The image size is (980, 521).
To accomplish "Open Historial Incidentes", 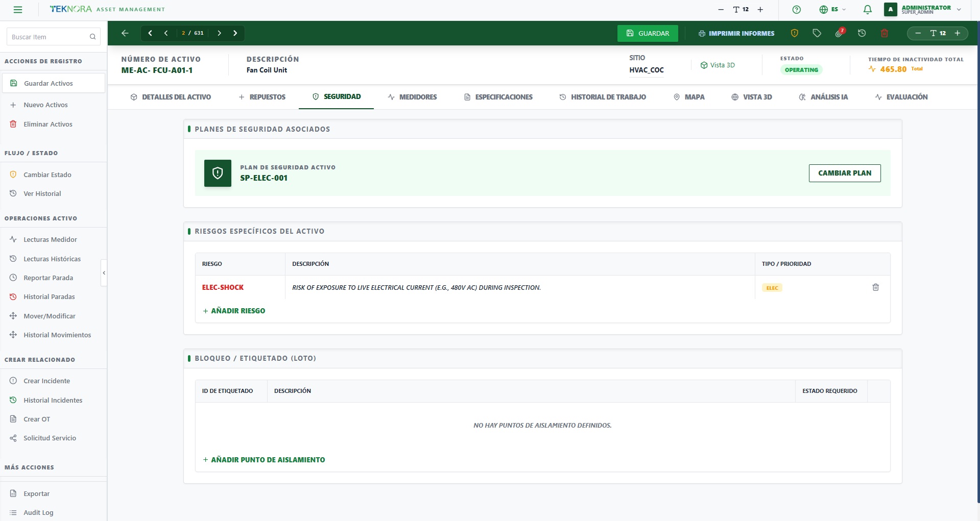I will (x=54, y=400).
